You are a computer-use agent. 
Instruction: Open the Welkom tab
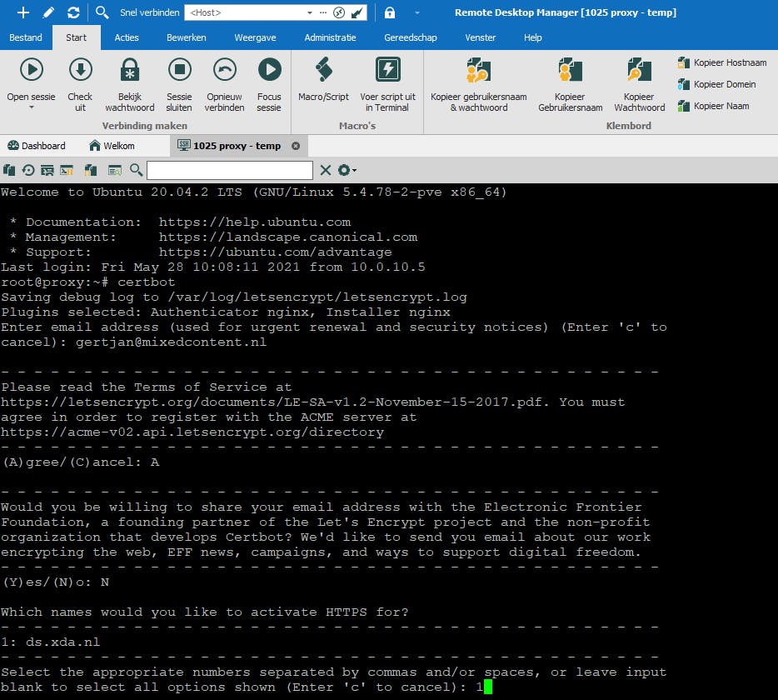point(112,146)
